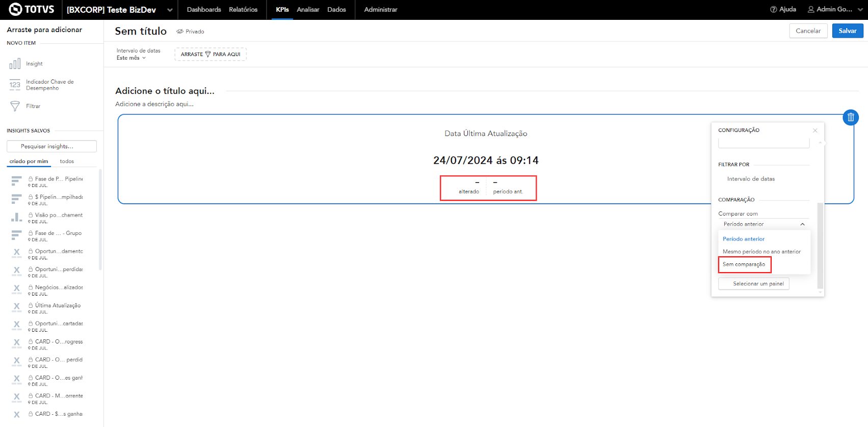Select the Negócios...alizados insight icon

point(16,289)
